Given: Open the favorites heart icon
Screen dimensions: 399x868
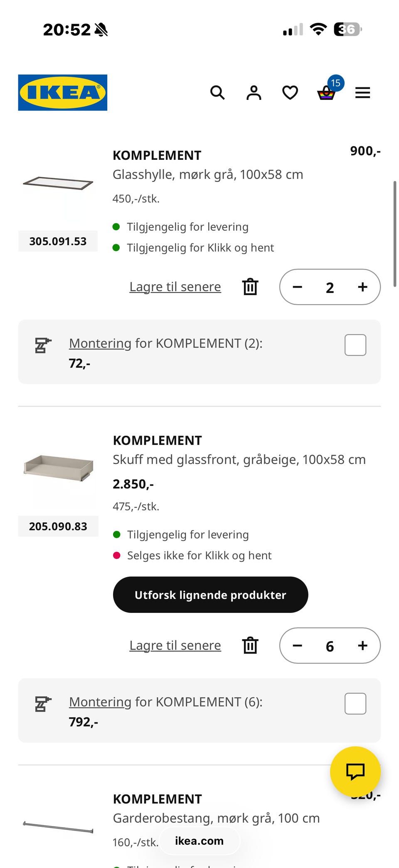Looking at the screenshot, I should point(290,92).
